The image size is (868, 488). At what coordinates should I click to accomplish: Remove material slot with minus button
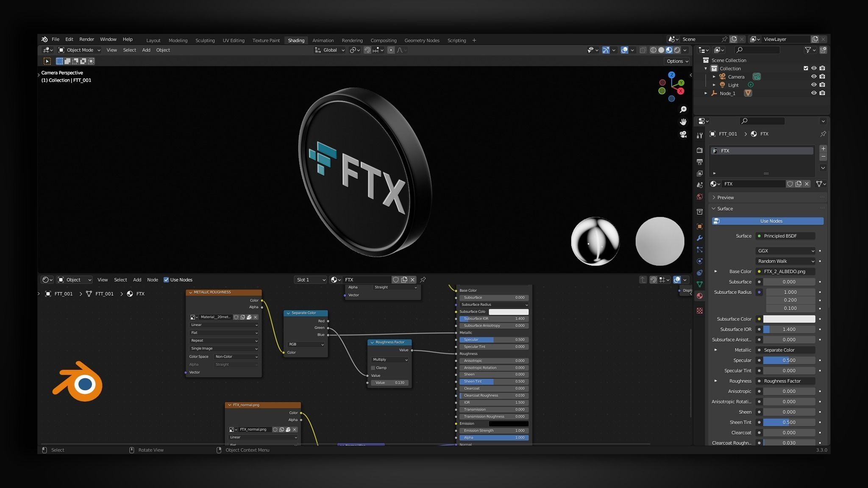(x=823, y=157)
